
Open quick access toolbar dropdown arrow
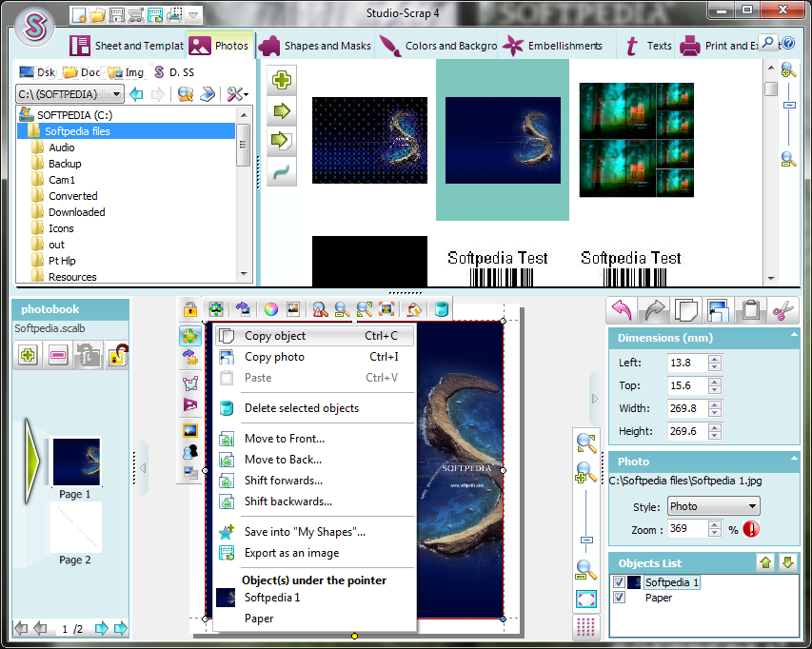[x=193, y=15]
